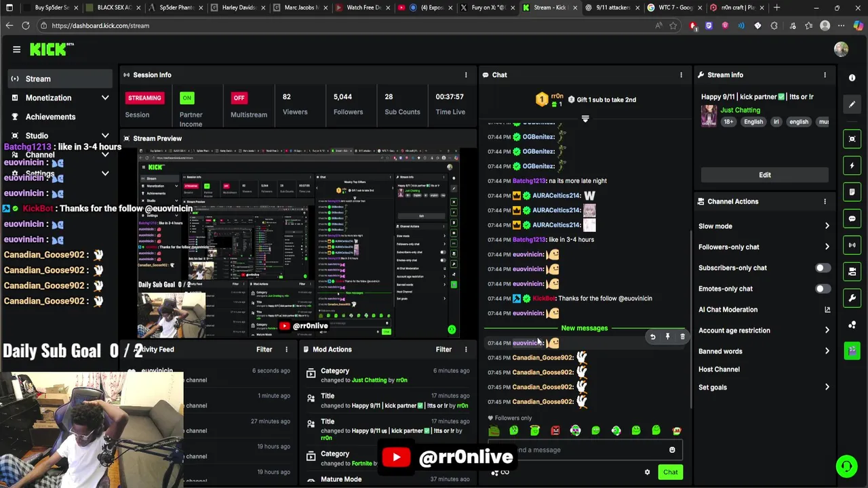Image resolution: width=868 pixels, height=488 pixels.
Task: Open the document icon in right sidebar
Action: (x=852, y=192)
